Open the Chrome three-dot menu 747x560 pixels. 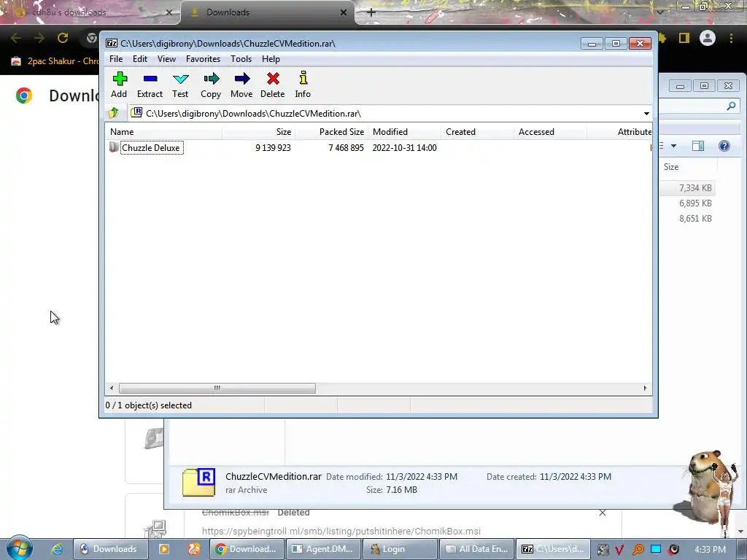coord(731,38)
